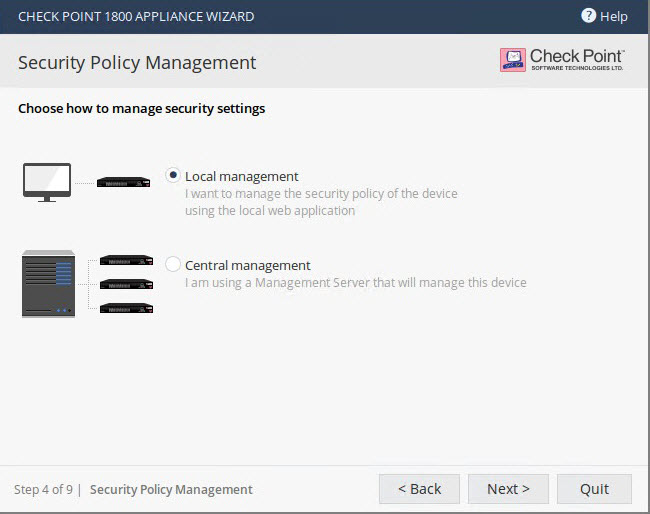Click the Step 4 of 9 indicator

click(x=44, y=490)
